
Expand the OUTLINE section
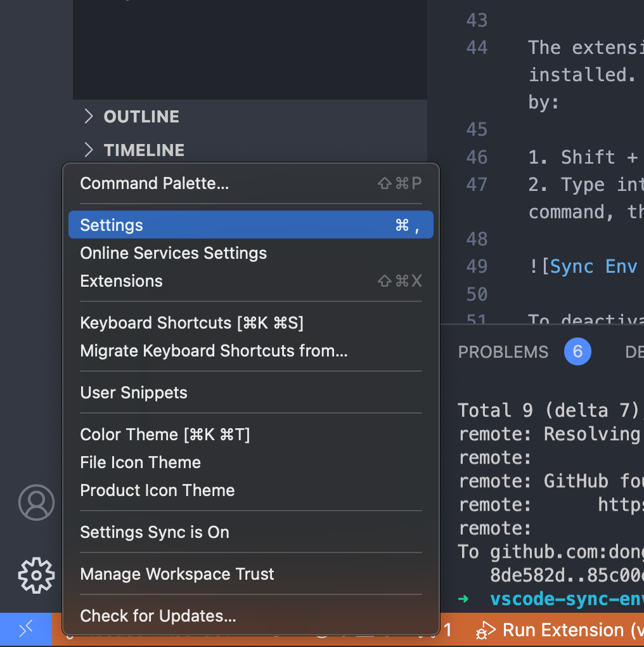(250, 116)
